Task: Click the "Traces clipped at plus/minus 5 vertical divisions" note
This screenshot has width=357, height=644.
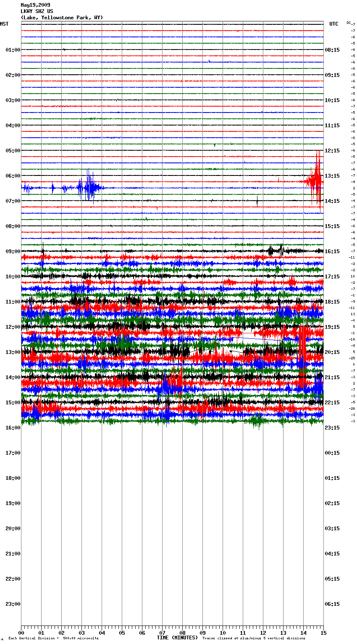Action: pyautogui.click(x=254, y=638)
